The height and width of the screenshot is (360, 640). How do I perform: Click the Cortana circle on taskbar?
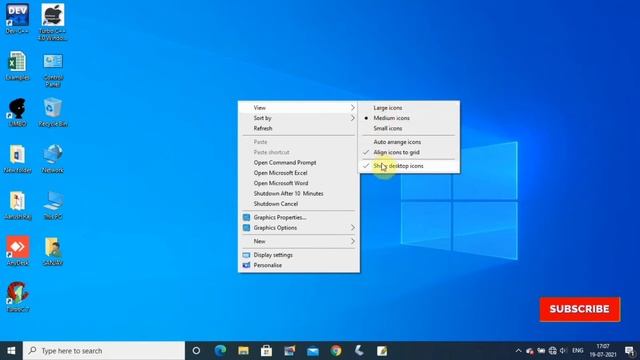[x=196, y=351]
